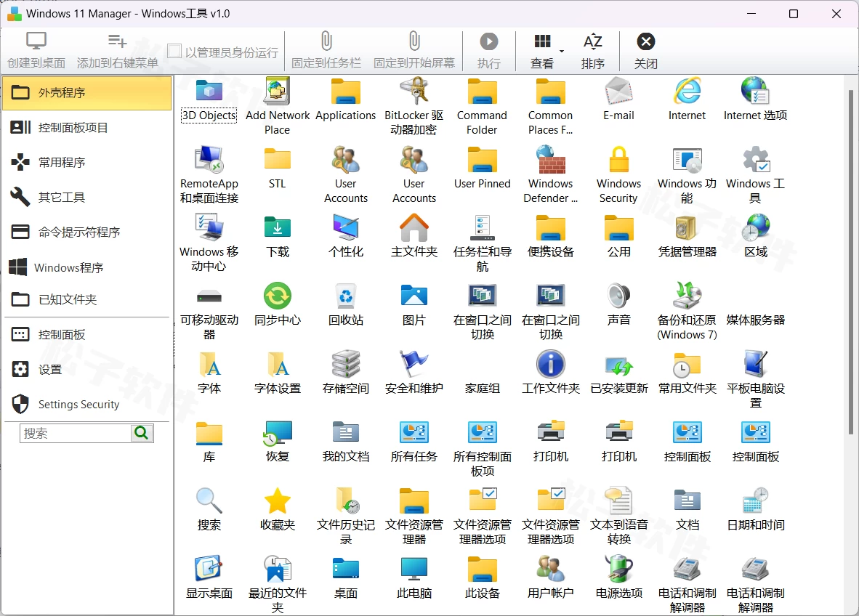The width and height of the screenshot is (859, 616).
Task: Click the 排序 AZ sort button
Action: [593, 50]
